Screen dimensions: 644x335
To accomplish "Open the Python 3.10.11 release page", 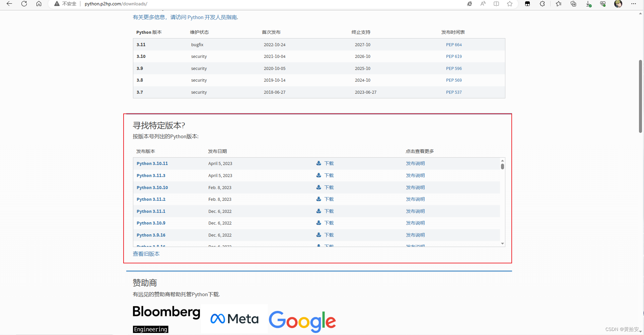I will point(152,163).
